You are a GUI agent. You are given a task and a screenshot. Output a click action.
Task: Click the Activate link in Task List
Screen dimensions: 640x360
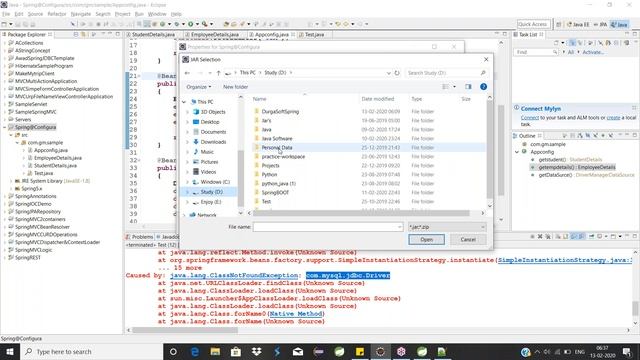coord(593,52)
